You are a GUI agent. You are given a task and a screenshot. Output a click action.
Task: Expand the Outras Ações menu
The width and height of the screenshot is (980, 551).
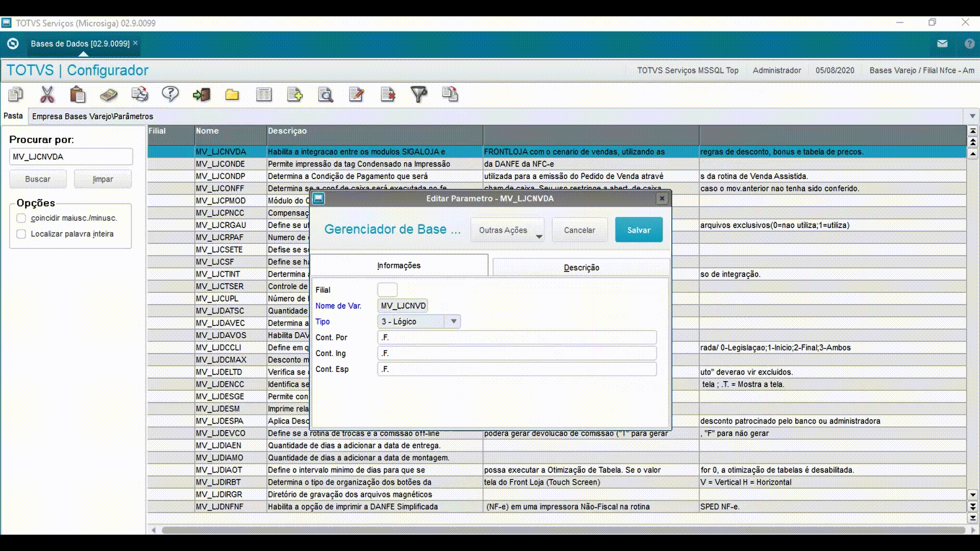pos(507,230)
